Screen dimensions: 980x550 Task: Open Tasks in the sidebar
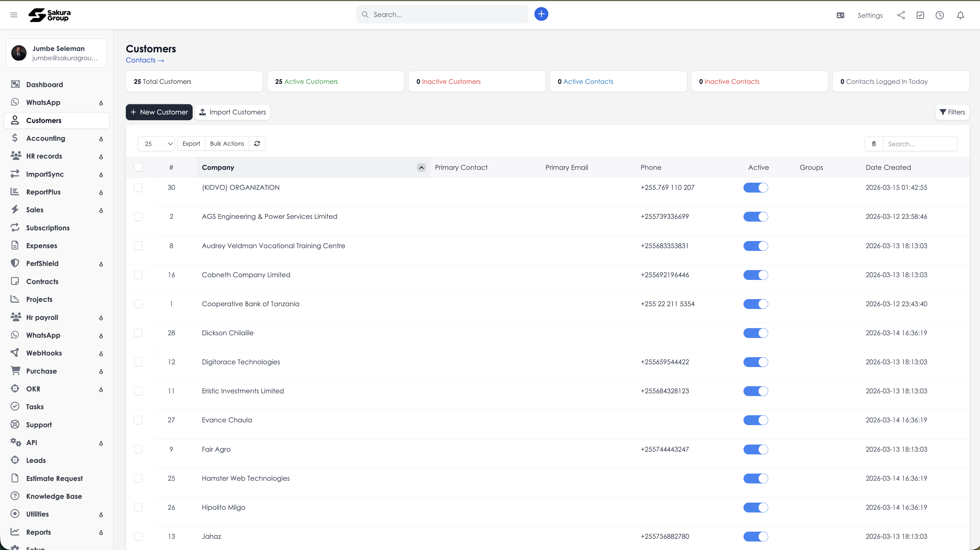pyautogui.click(x=57, y=406)
